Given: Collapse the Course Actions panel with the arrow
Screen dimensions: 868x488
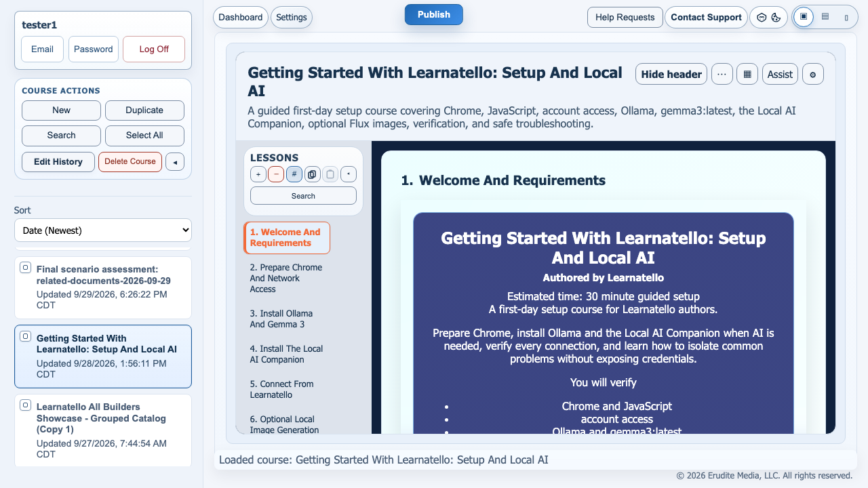Looking at the screenshot, I should [175, 162].
